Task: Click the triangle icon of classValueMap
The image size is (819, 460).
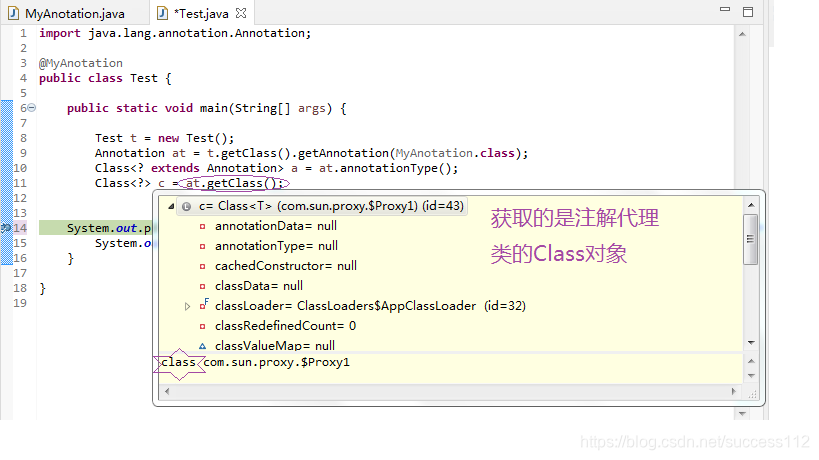Action: click(203, 346)
